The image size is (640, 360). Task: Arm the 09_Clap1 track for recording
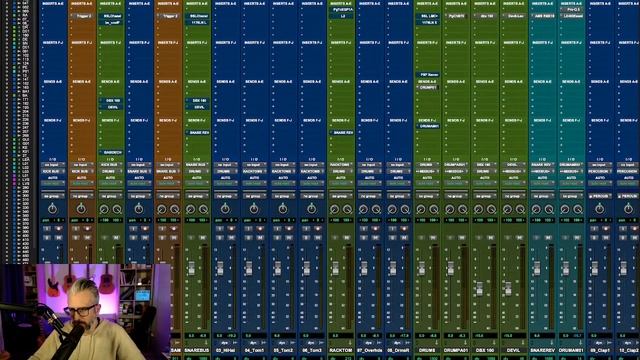(x=606, y=229)
